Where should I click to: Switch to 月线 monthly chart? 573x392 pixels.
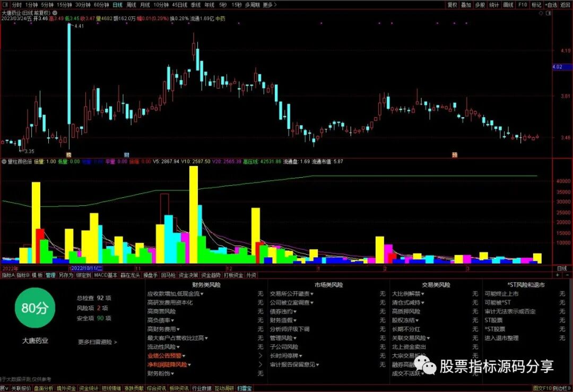click(145, 5)
